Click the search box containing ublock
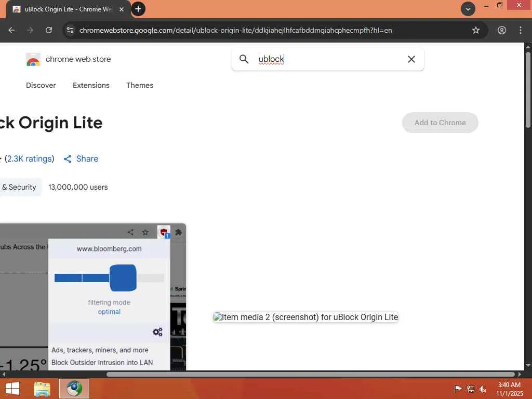This screenshot has width=532, height=399. pos(327,59)
